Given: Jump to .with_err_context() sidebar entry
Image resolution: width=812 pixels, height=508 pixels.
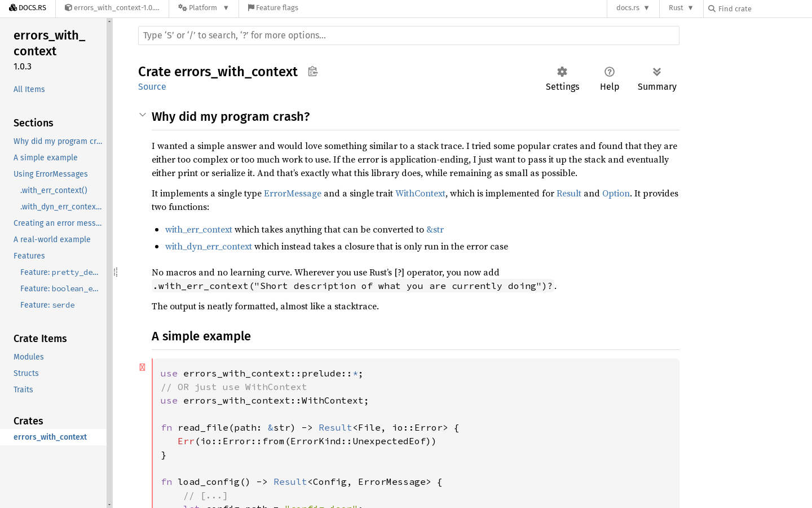Looking at the screenshot, I should pyautogui.click(x=54, y=190).
